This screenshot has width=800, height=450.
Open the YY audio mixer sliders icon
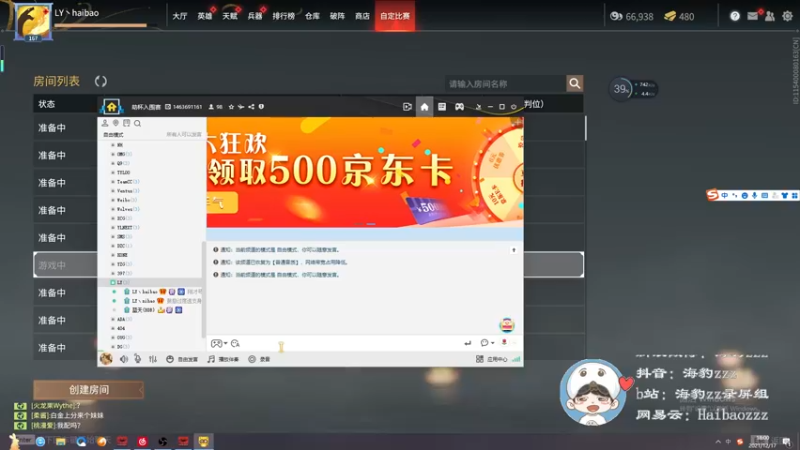point(153,359)
